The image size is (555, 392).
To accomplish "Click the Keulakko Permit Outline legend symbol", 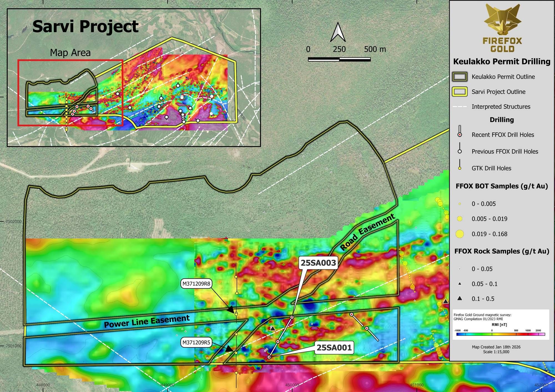I will [x=460, y=77].
